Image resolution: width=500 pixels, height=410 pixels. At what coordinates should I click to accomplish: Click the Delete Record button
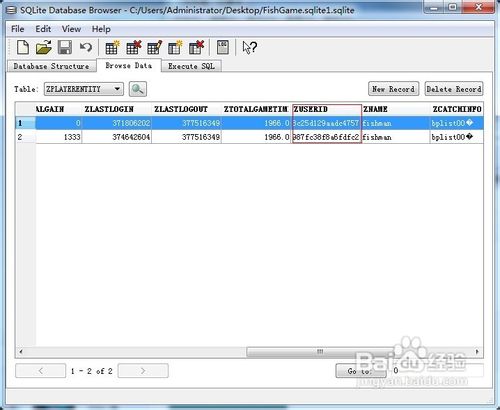(x=454, y=89)
